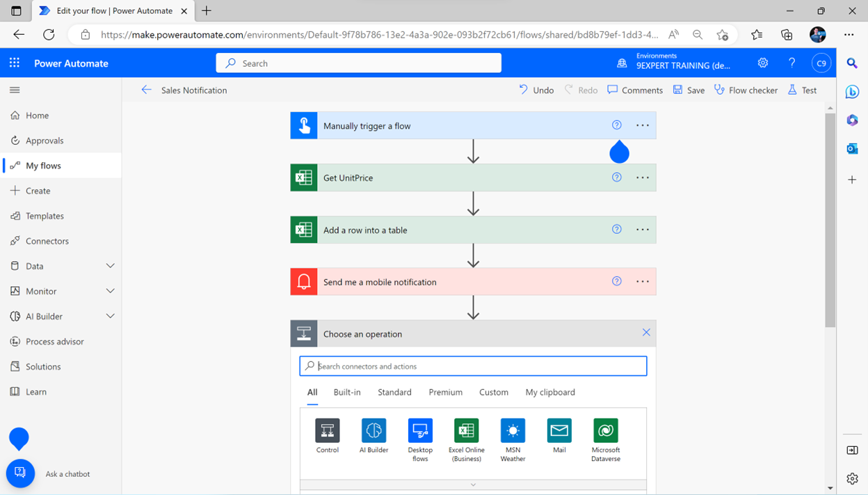Screen dimensions: 868x495
Task: Expand more connectors below the connector row
Action: pyautogui.click(x=474, y=484)
